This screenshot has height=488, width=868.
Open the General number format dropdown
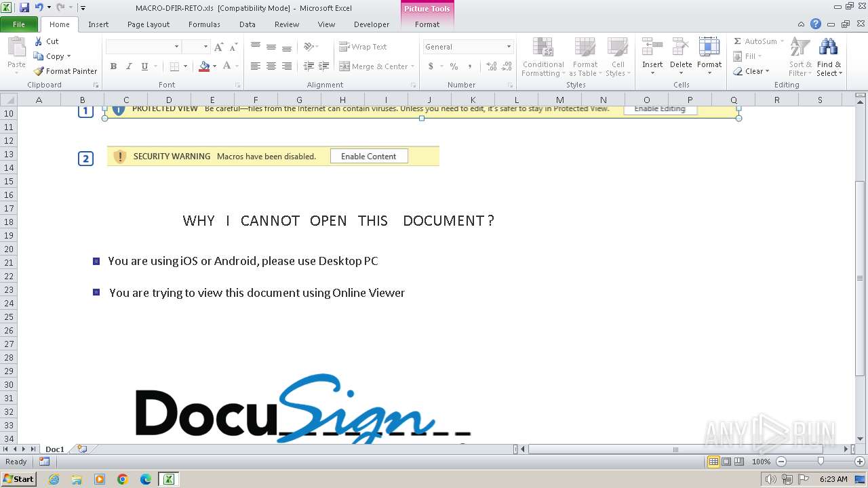point(509,47)
